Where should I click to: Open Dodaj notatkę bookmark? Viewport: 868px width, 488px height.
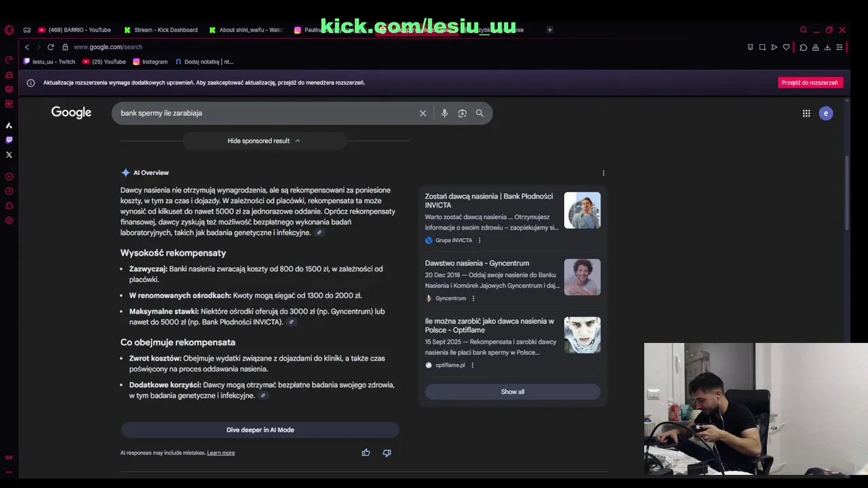pyautogui.click(x=204, y=62)
